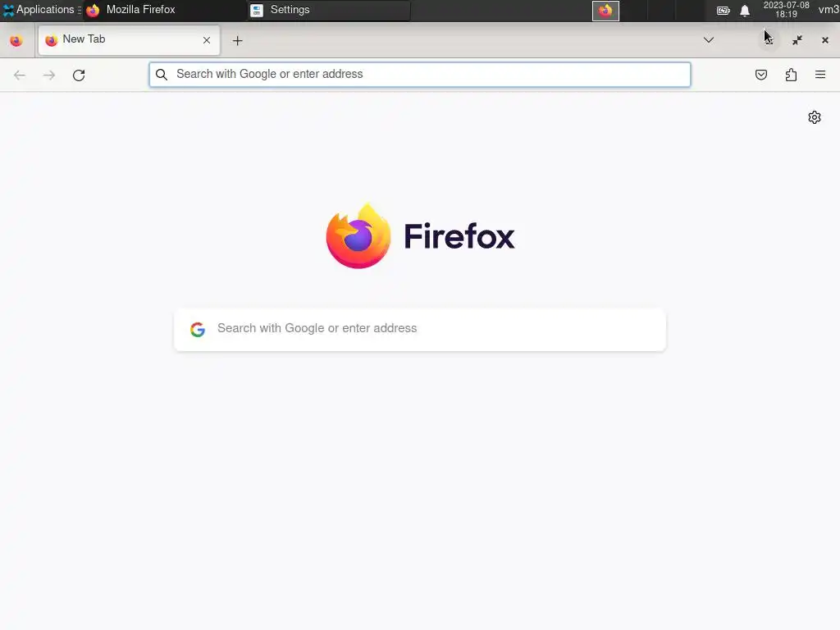
Task: Open the vm3 user menu
Action: click(829, 10)
